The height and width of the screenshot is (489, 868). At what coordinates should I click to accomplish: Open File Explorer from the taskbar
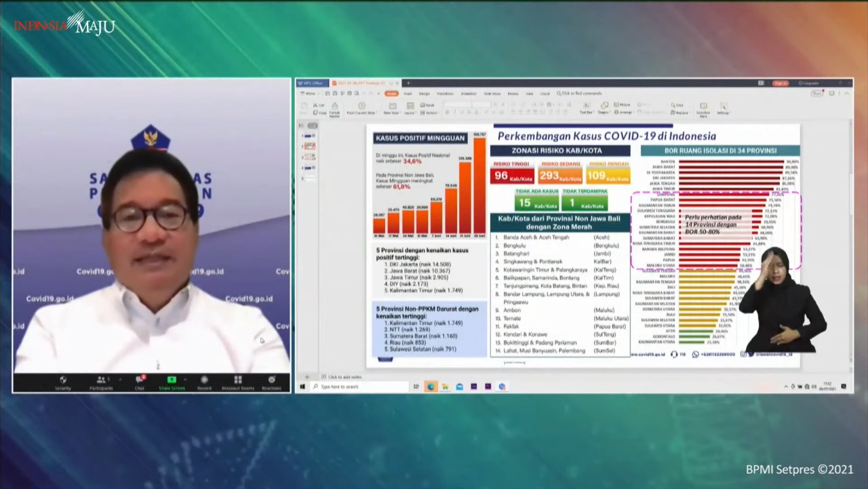[445, 387]
